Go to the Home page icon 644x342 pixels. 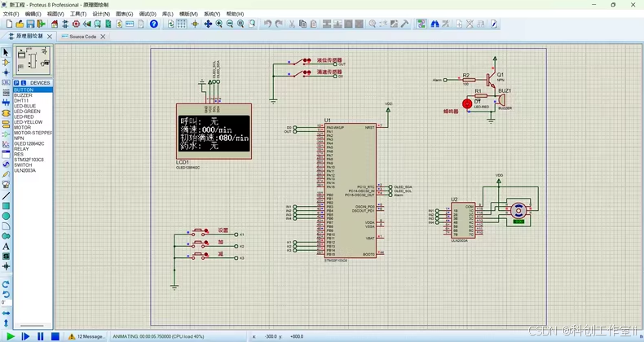[x=55, y=24]
